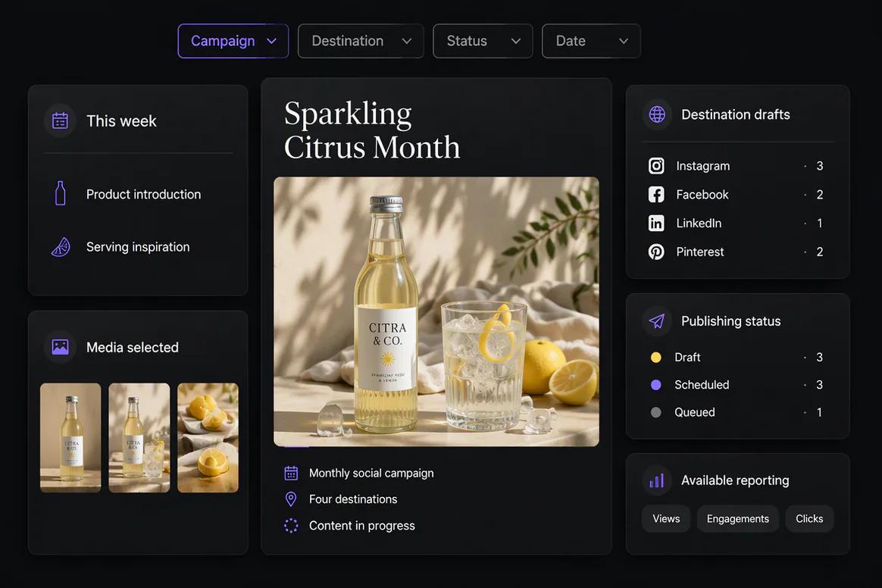Click the yellow Draft status dot
This screenshot has width=882, height=588.
(x=656, y=358)
